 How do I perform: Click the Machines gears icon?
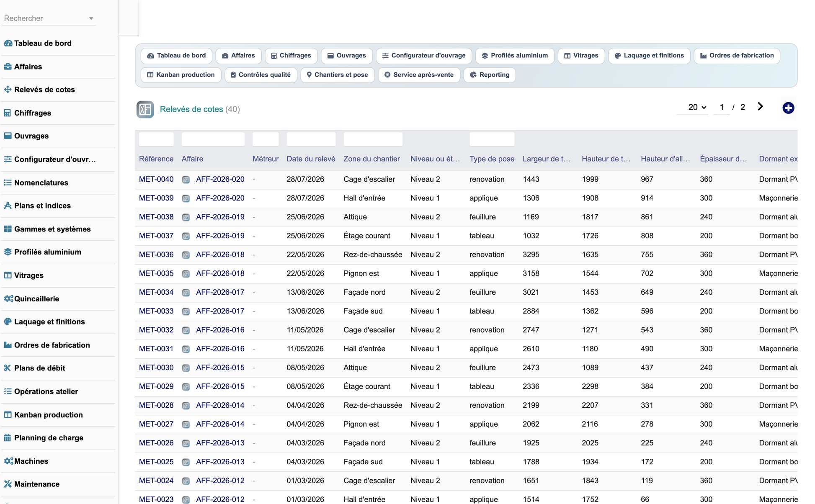pyautogui.click(x=8, y=461)
